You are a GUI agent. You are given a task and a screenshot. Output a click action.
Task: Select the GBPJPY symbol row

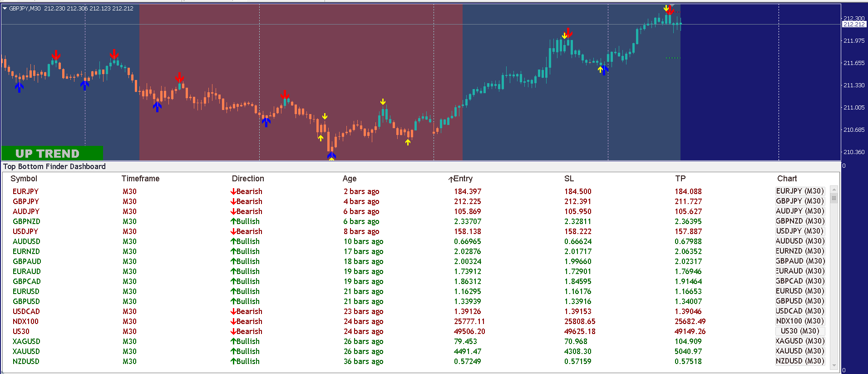coord(26,201)
